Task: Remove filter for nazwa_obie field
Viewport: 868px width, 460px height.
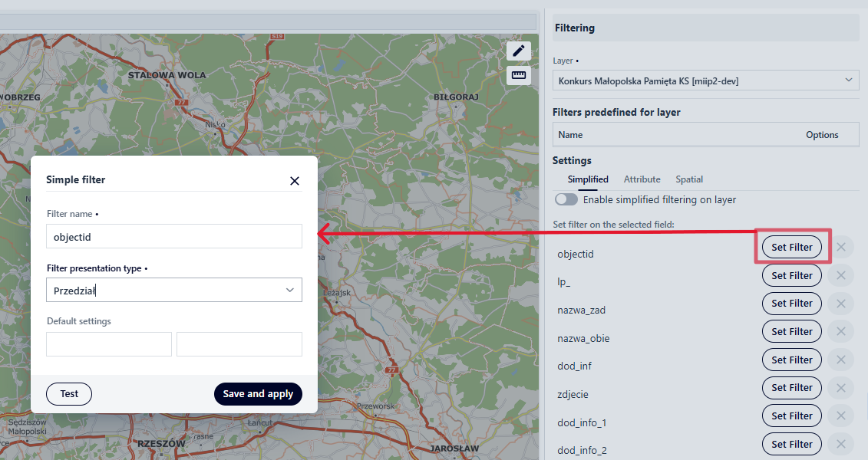Action: point(840,331)
